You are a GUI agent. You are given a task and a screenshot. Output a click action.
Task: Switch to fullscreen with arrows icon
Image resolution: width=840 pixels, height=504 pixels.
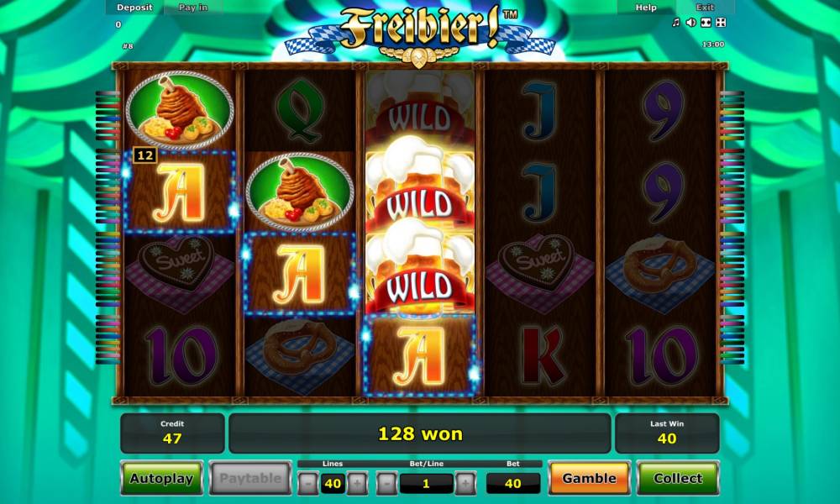(x=721, y=22)
